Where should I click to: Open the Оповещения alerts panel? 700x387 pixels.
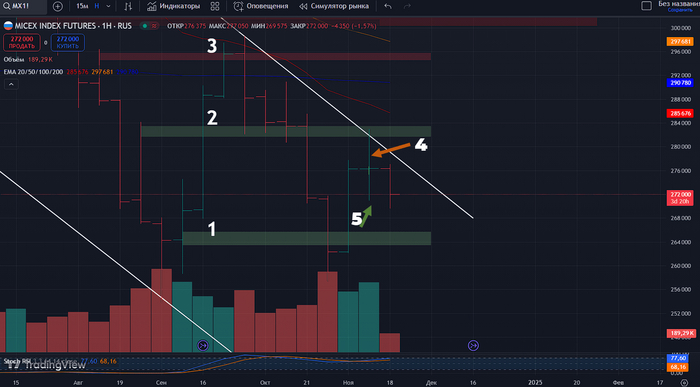point(261,6)
